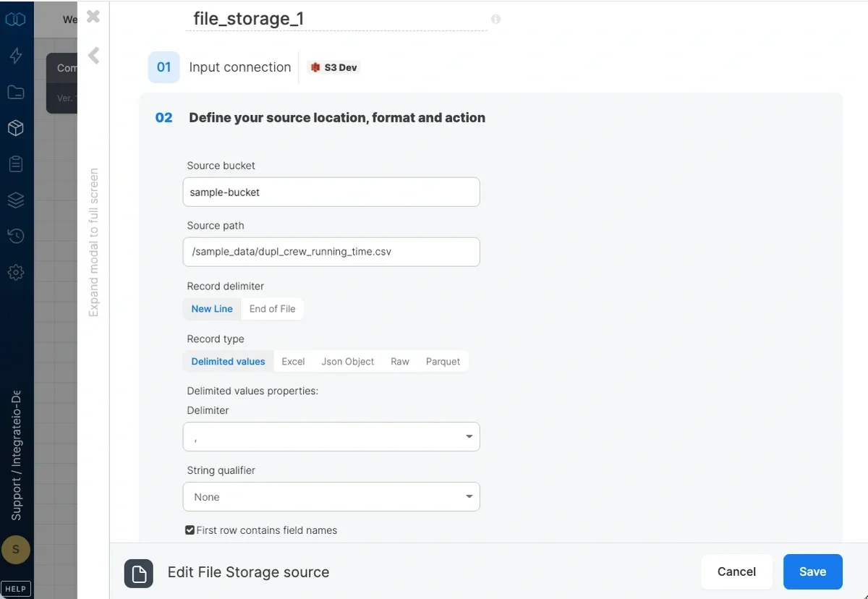Click the history clock icon
Screen dimensions: 868x599
point(16,236)
